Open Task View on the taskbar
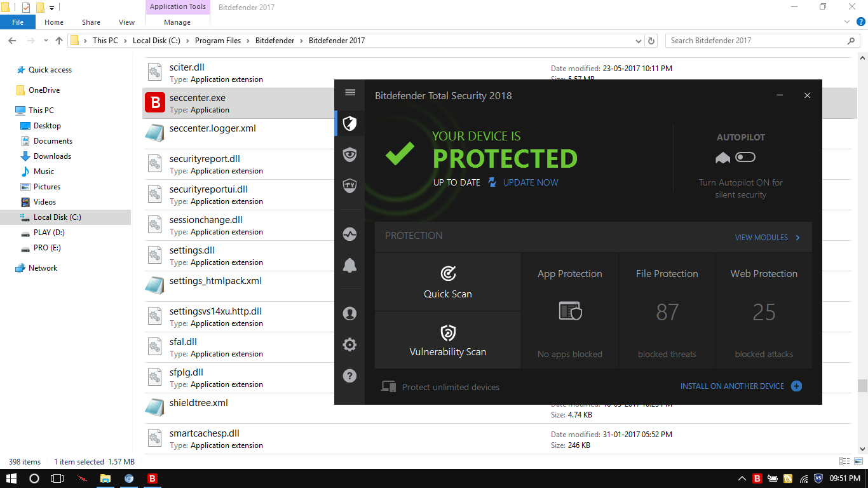The image size is (868, 488). coord(57,478)
